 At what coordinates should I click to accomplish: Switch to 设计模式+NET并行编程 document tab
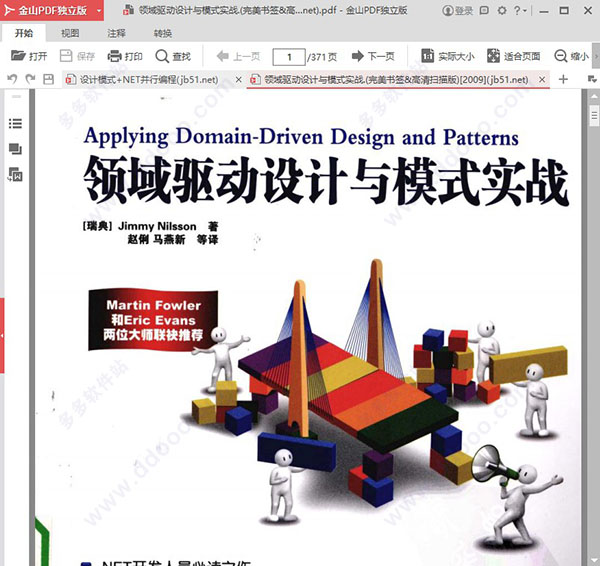(x=148, y=80)
